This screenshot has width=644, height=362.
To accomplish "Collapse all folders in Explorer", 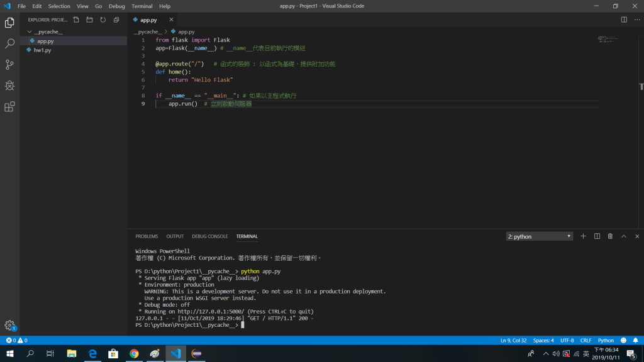I will coord(116,19).
